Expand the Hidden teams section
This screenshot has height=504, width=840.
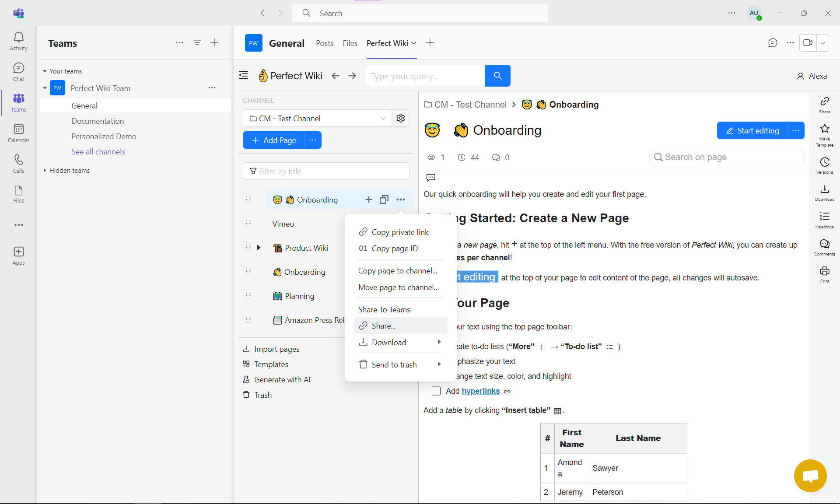(x=45, y=170)
